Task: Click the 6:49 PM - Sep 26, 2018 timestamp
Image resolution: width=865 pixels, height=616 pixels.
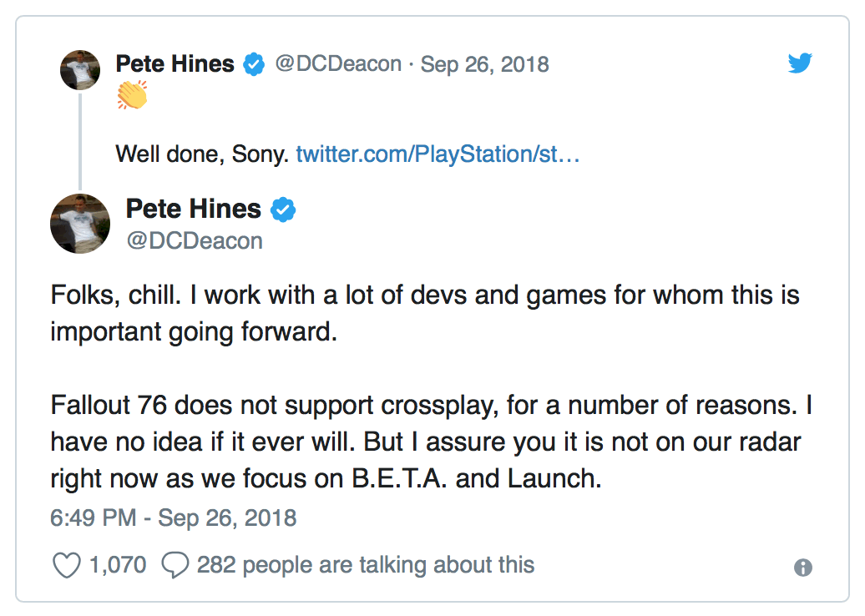Action: [x=173, y=518]
